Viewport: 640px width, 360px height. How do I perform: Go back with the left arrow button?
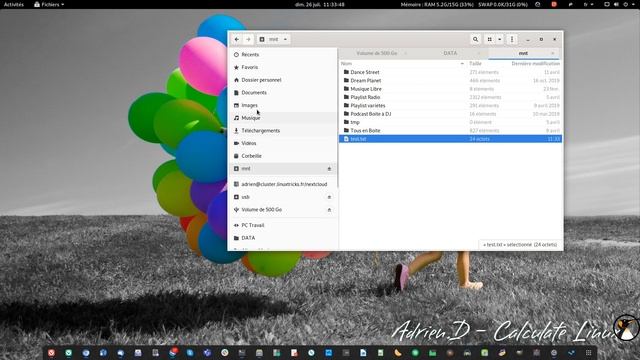237,39
